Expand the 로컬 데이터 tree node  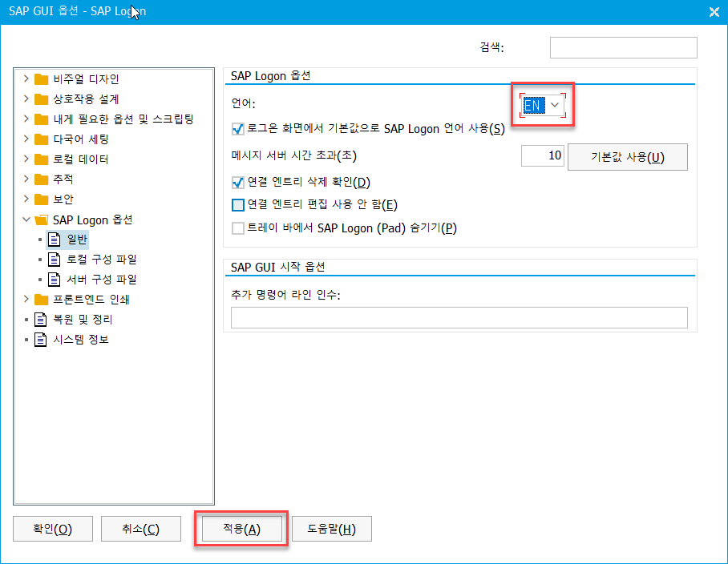click(26, 159)
